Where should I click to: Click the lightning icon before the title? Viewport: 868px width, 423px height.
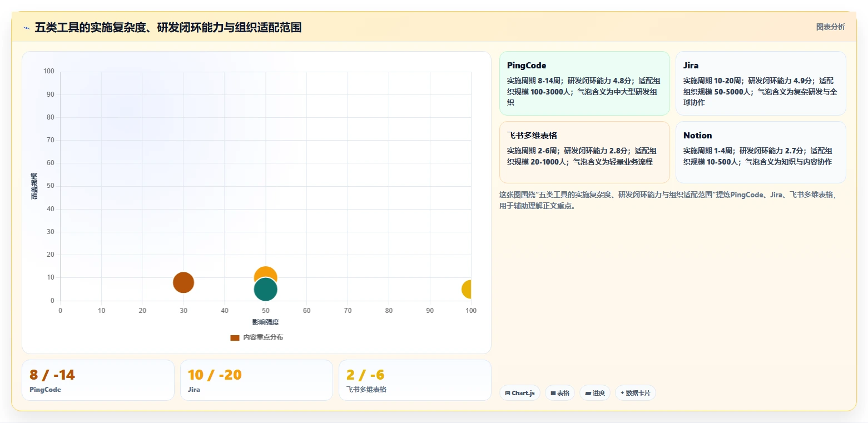[x=26, y=28]
